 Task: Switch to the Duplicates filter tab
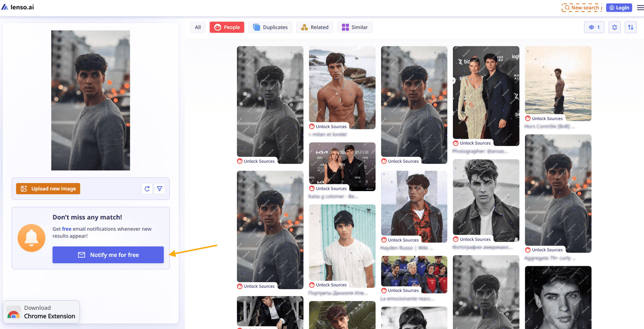[270, 27]
